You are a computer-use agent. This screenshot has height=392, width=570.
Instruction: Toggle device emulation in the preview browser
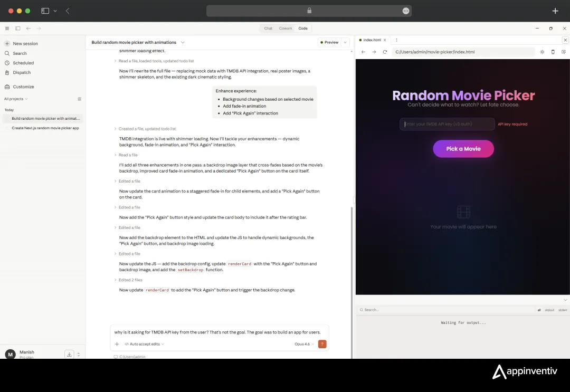(553, 52)
